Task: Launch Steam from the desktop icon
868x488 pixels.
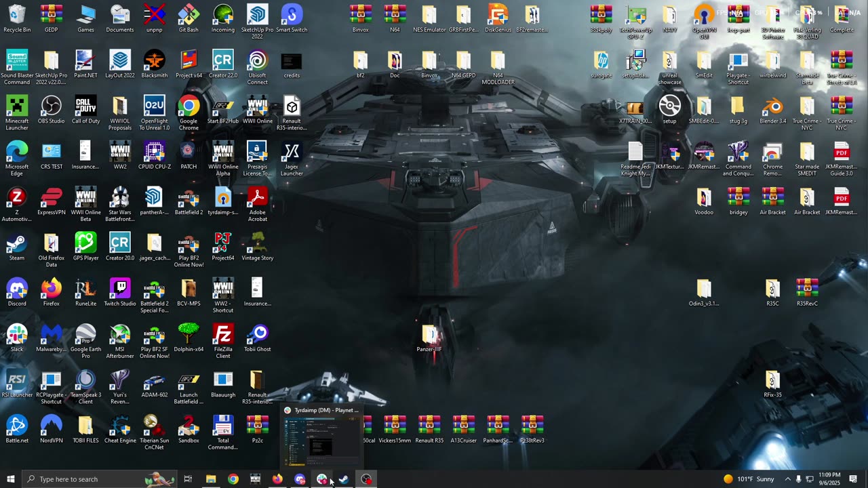Action: [x=17, y=246]
